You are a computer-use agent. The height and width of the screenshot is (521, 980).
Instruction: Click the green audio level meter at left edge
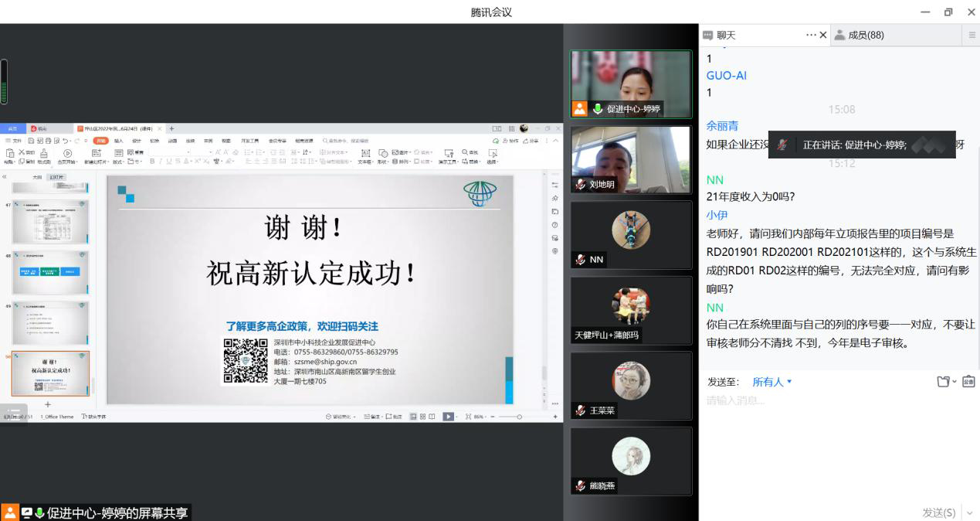point(4,82)
